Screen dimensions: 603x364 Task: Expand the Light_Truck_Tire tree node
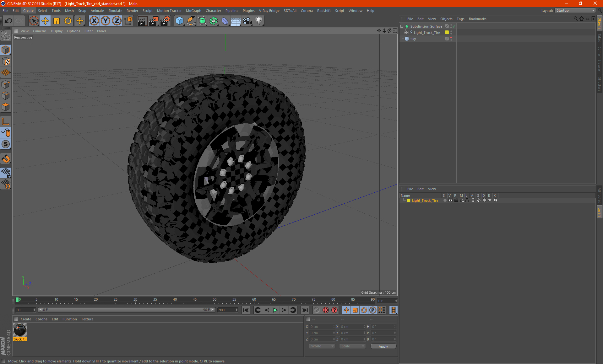coord(405,32)
